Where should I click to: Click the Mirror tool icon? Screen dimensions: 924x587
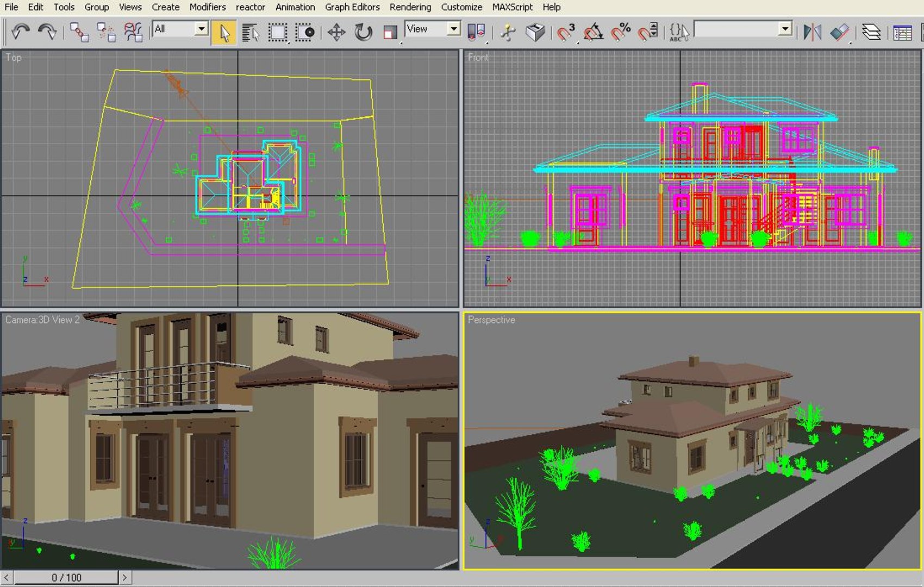[812, 32]
